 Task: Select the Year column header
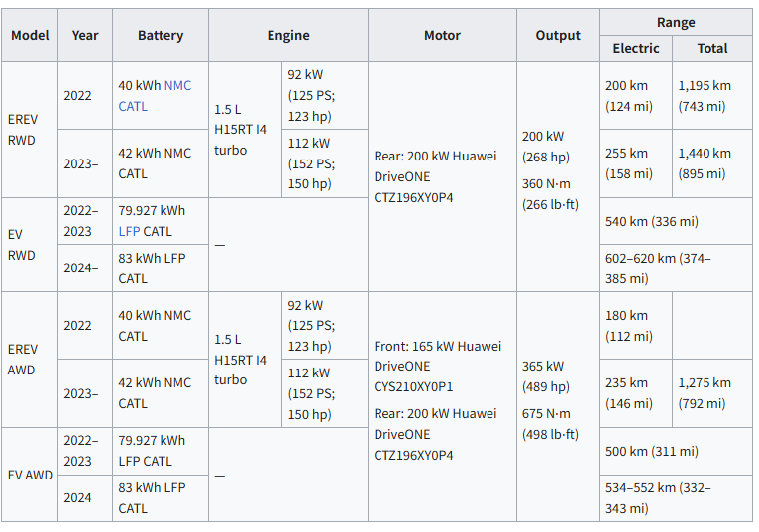(x=85, y=35)
